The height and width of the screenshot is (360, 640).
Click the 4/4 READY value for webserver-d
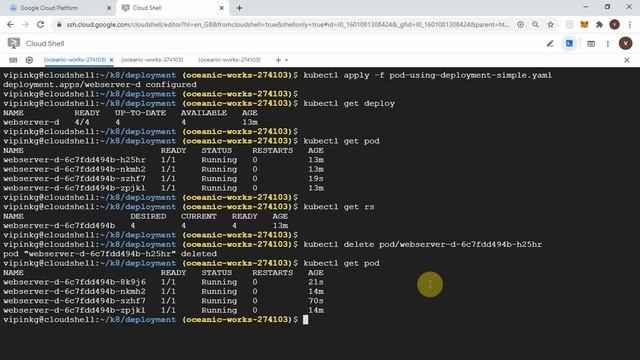pyautogui.click(x=82, y=122)
